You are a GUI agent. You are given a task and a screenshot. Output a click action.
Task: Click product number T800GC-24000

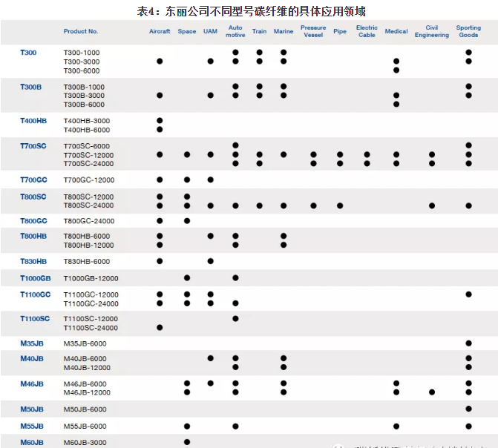pyautogui.click(x=89, y=221)
